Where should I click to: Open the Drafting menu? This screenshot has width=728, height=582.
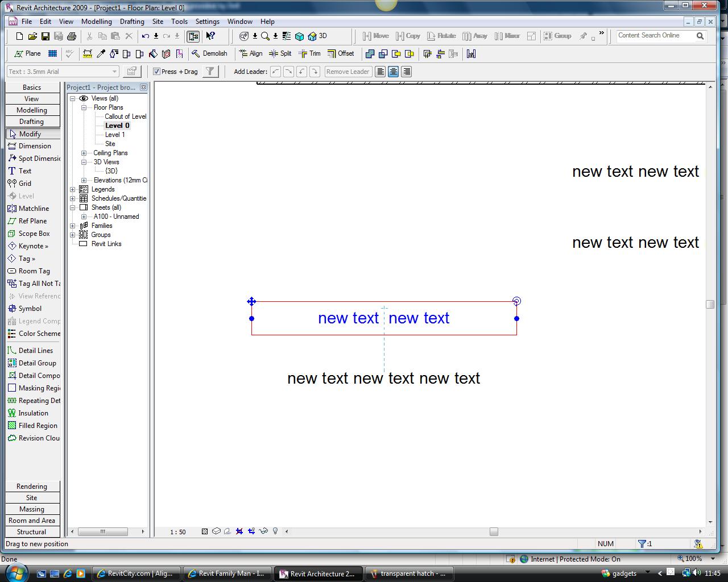[132, 22]
